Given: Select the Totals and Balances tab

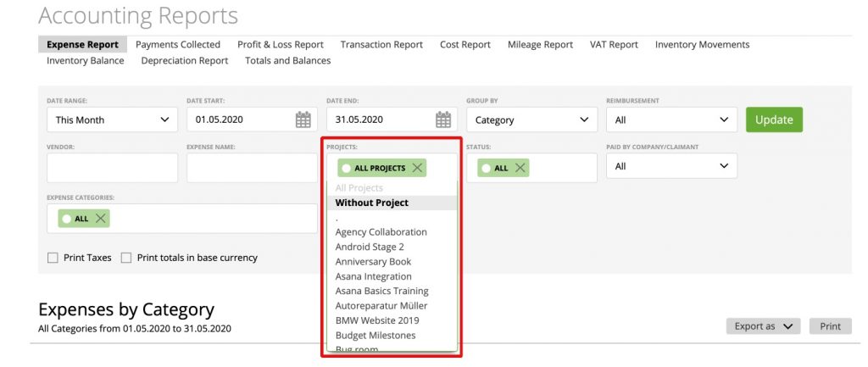Looking at the screenshot, I should click(288, 61).
